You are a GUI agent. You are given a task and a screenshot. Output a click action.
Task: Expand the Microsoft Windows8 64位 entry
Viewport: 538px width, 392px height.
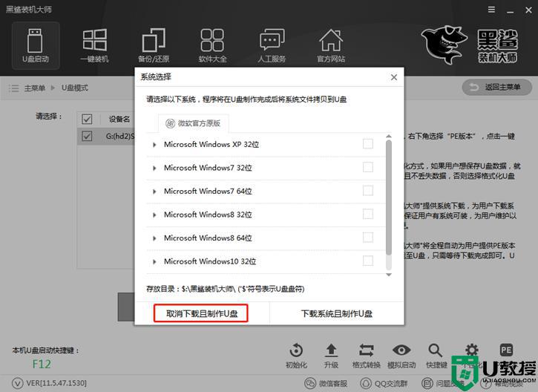(x=154, y=238)
